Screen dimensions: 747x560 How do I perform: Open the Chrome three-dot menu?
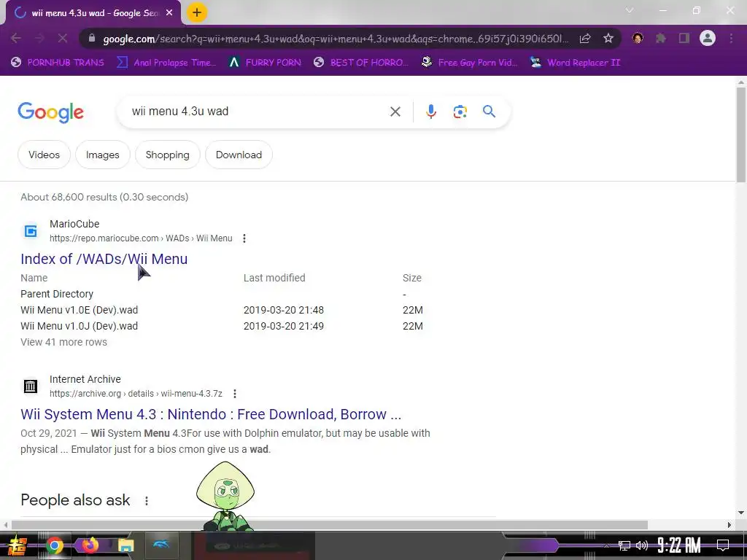coord(731,38)
